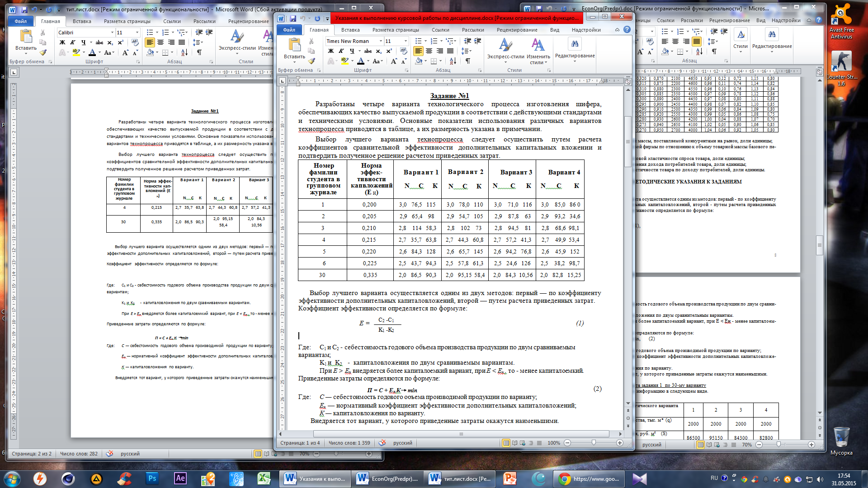The height and width of the screenshot is (488, 868).
Task: Open Файл tab in front Word window
Action: (x=289, y=30)
